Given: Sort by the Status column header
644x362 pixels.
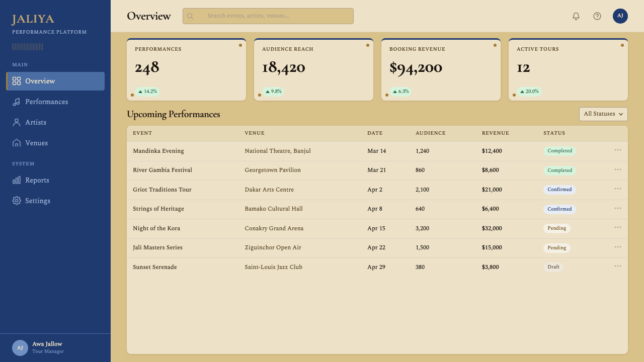Looking at the screenshot, I should [554, 133].
